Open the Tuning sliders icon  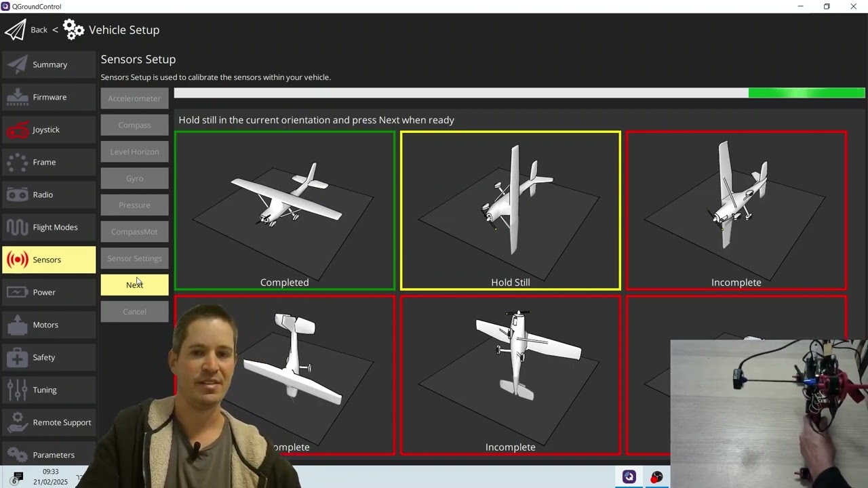coord(17,390)
